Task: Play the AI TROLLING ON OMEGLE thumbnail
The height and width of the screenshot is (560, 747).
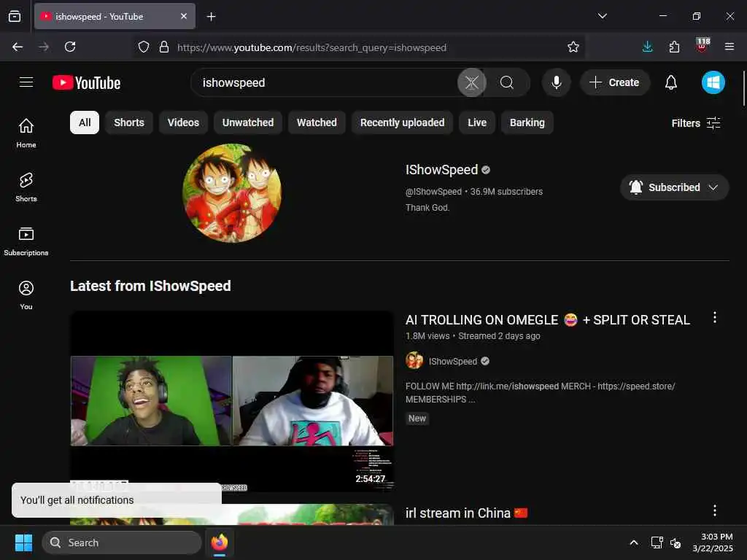Action: (231, 401)
